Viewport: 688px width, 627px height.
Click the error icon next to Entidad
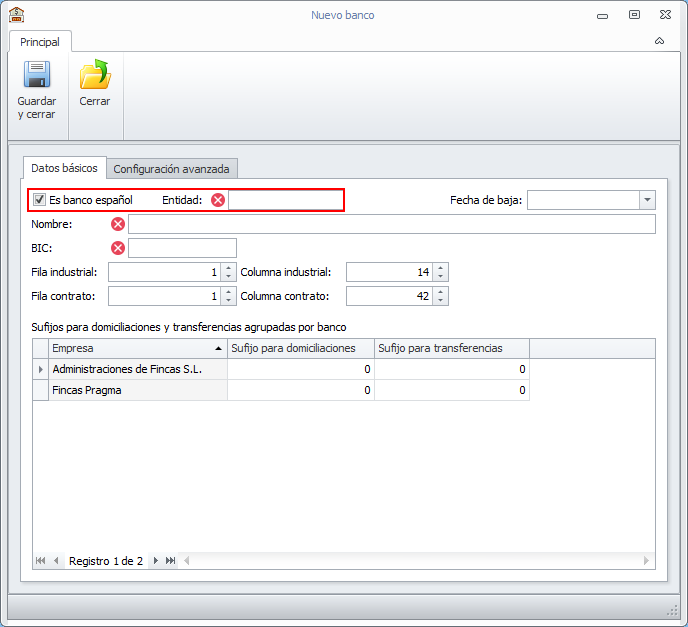(x=218, y=200)
